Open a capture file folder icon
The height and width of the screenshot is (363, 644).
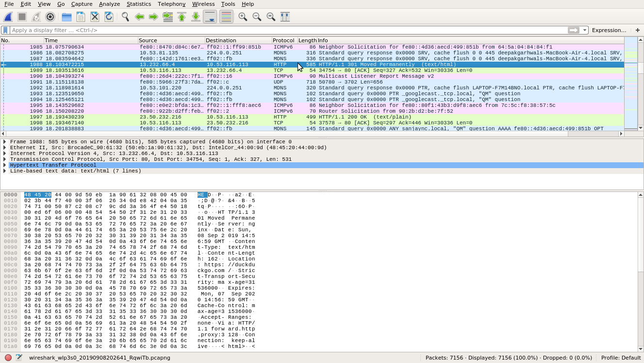(66, 17)
